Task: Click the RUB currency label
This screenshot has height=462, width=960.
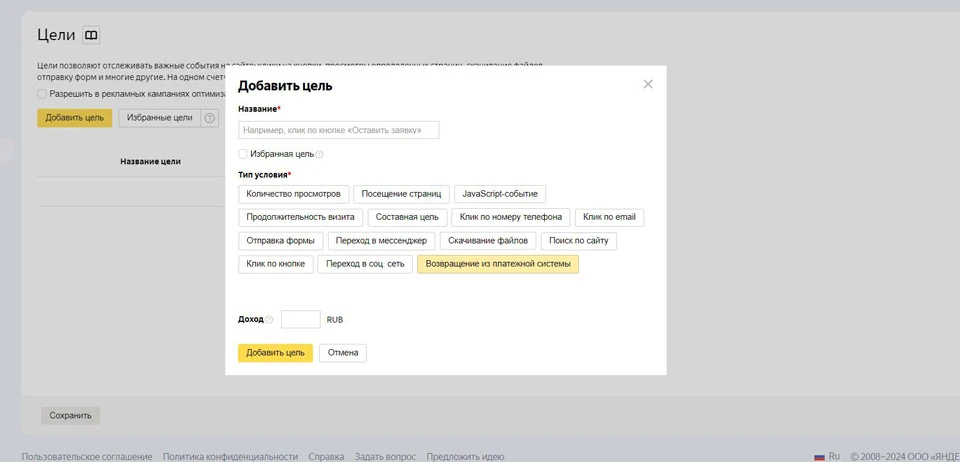Action: coord(335,320)
